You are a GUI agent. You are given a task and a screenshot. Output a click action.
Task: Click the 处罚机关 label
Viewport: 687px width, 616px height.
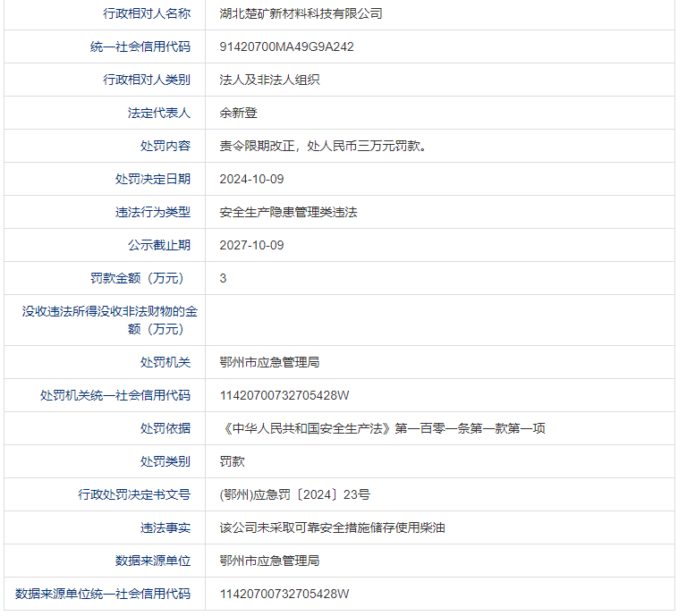(x=165, y=362)
